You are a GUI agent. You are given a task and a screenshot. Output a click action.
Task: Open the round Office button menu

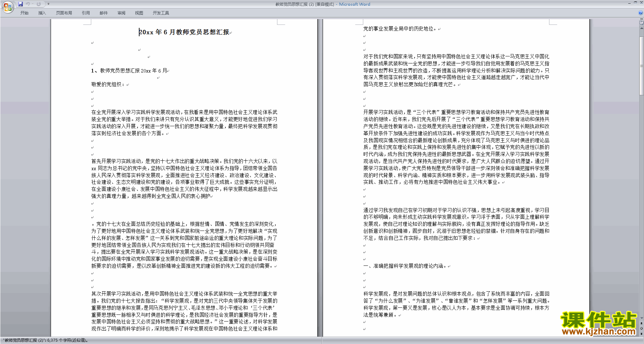coord(8,7)
